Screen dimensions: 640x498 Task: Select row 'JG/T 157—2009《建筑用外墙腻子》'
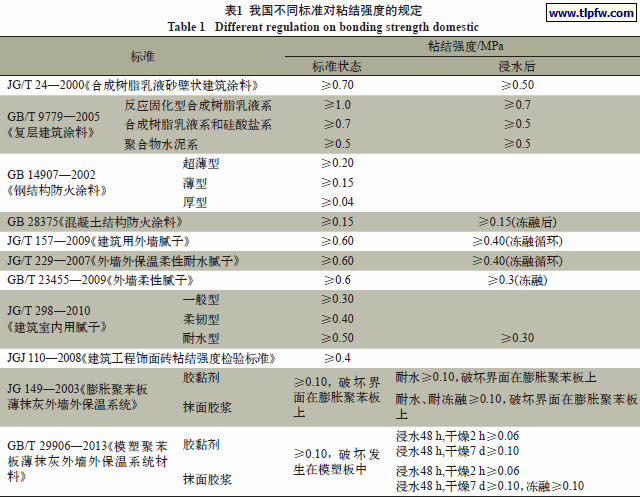320,241
